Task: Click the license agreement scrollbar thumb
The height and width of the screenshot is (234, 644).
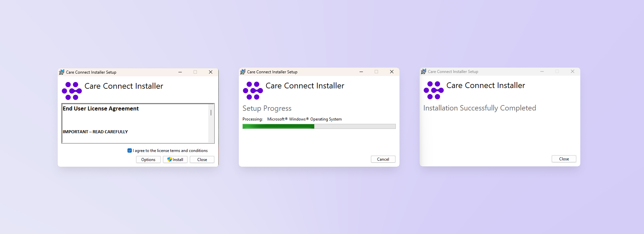Action: click(x=211, y=112)
